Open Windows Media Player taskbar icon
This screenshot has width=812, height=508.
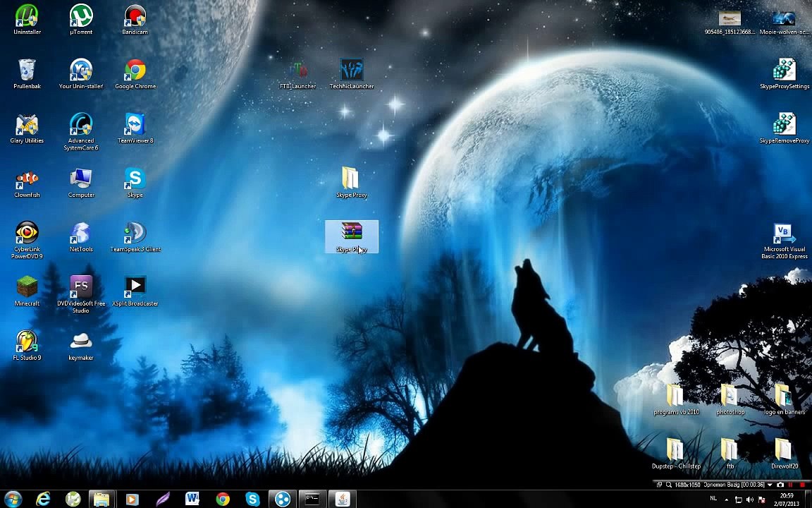click(132, 499)
